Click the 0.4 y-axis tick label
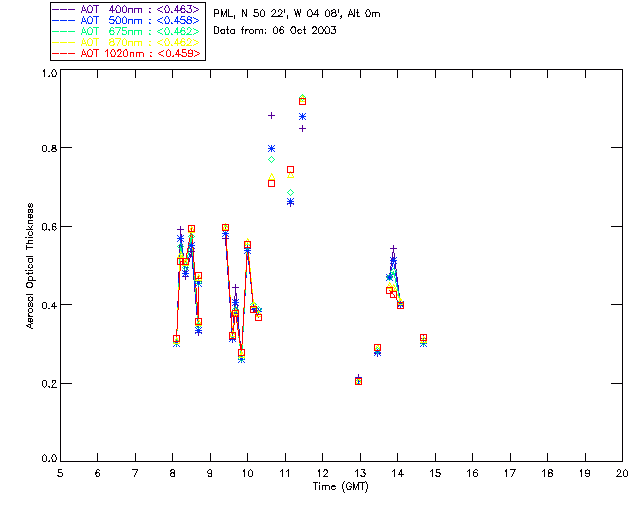 [x=49, y=305]
